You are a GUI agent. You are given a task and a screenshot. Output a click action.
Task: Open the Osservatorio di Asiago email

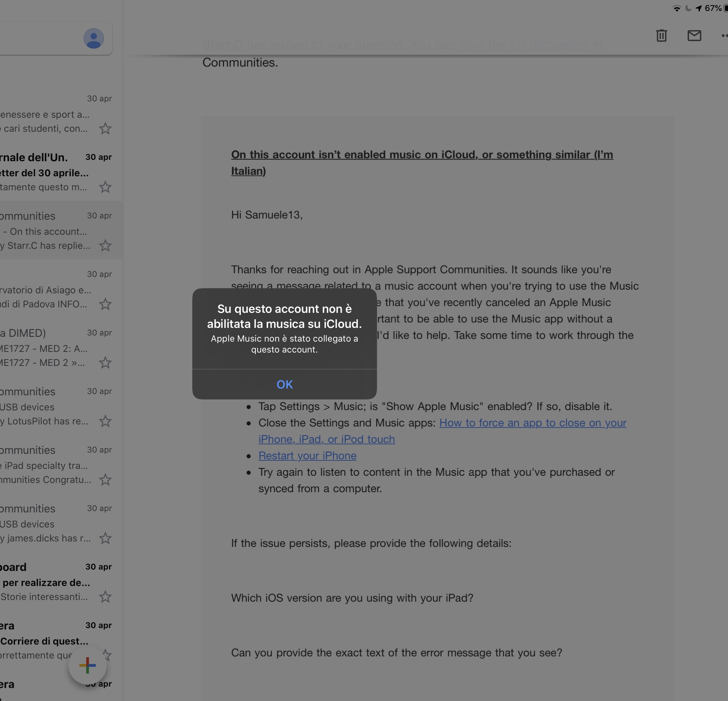(44, 290)
